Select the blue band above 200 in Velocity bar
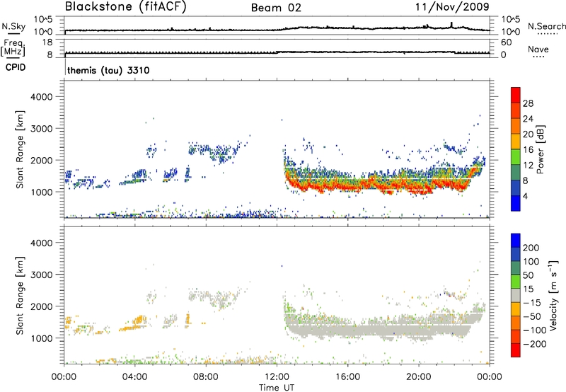This screenshot has height=392, width=566. point(516,241)
